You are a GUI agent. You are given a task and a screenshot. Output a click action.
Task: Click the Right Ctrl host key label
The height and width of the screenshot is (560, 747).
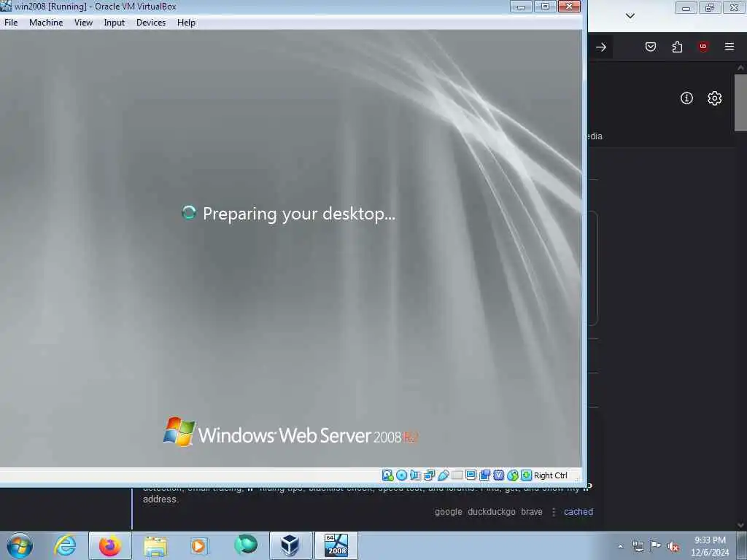click(551, 475)
